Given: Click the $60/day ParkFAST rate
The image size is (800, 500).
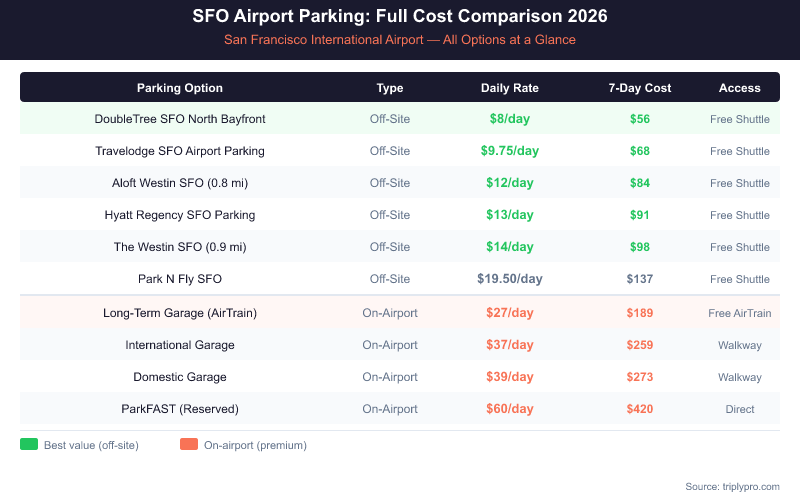Looking at the screenshot, I should point(510,409).
